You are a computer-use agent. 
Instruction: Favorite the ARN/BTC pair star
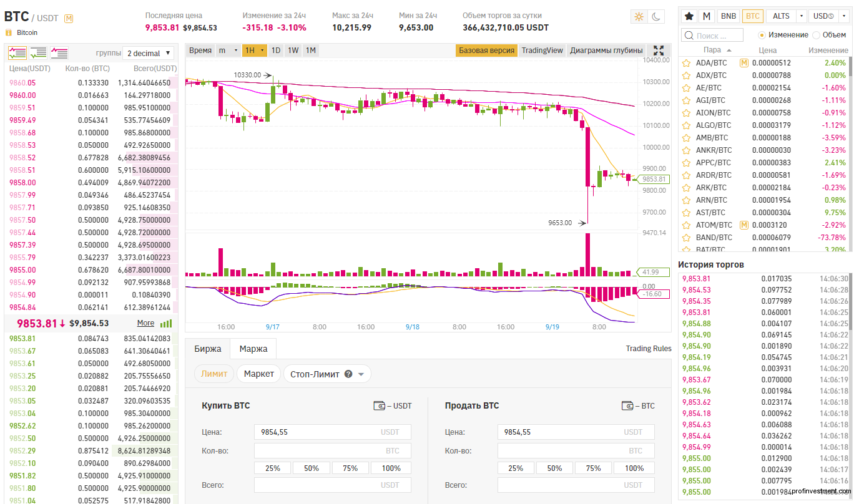(686, 200)
